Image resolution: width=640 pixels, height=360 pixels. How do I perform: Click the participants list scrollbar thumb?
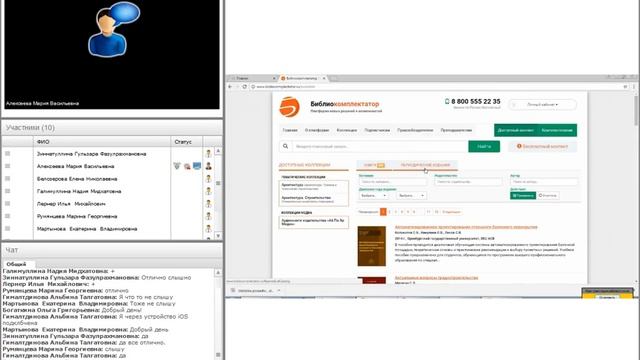218,183
